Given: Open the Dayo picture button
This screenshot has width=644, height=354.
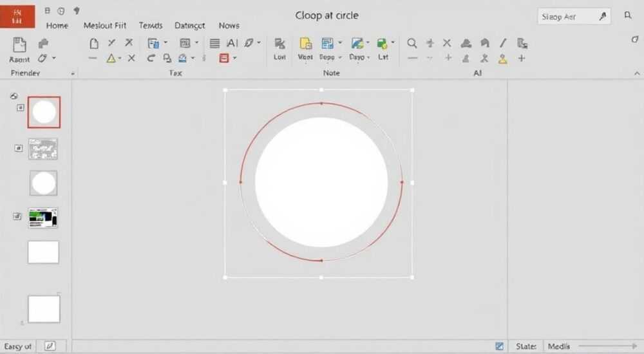Looking at the screenshot, I should [357, 49].
